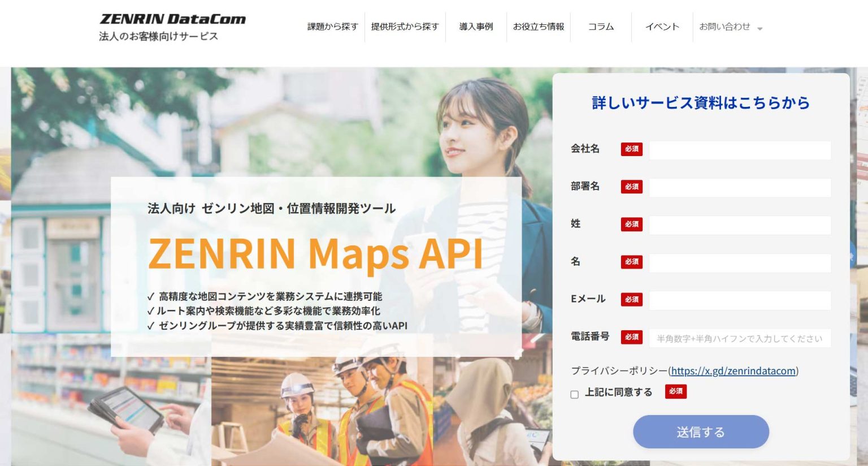Open the イベント page
Screen dimensions: 868x466
(663, 26)
